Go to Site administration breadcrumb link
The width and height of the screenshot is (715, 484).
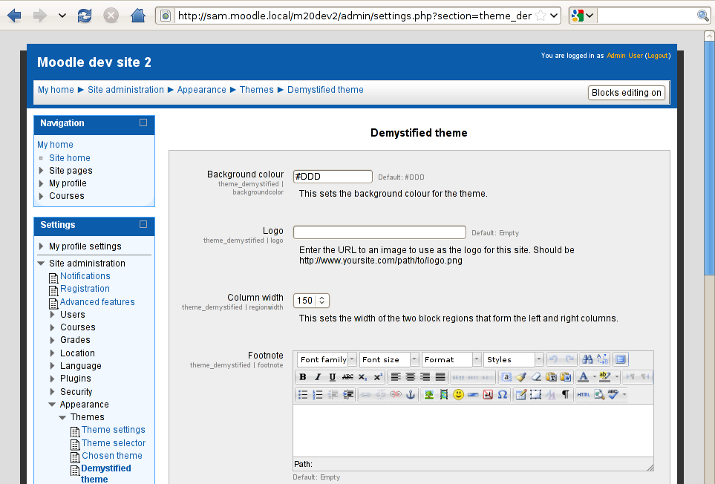[x=126, y=90]
